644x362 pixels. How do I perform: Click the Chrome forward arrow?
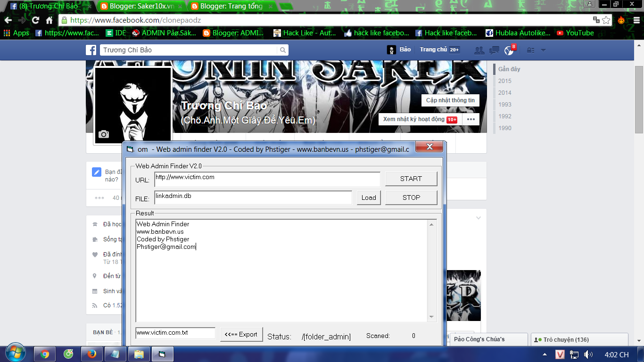[x=22, y=20]
